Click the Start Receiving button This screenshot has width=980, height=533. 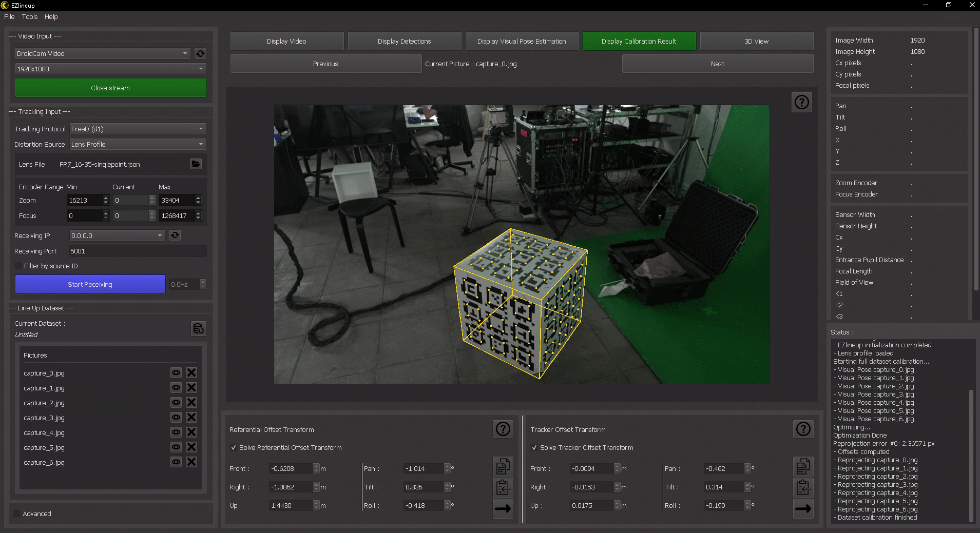[x=90, y=284]
